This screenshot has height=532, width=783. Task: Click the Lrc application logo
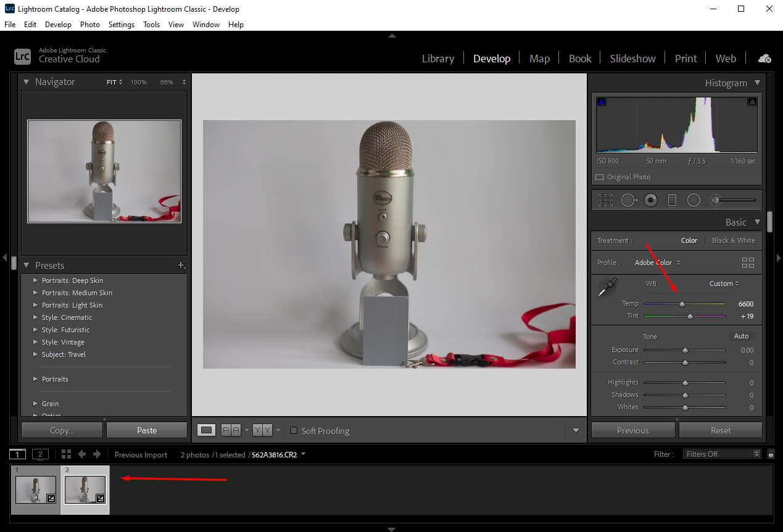click(22, 56)
